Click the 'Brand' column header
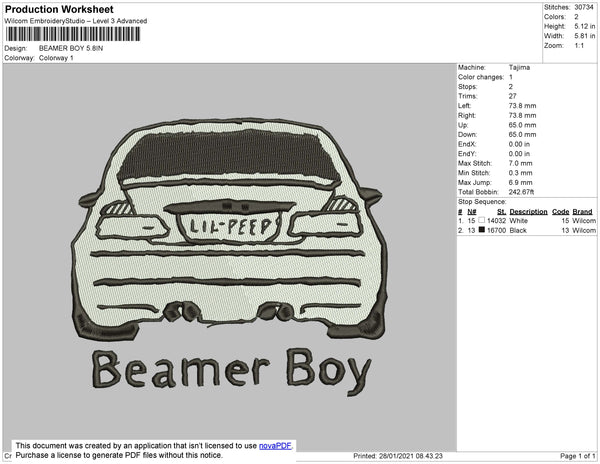 pyautogui.click(x=582, y=212)
